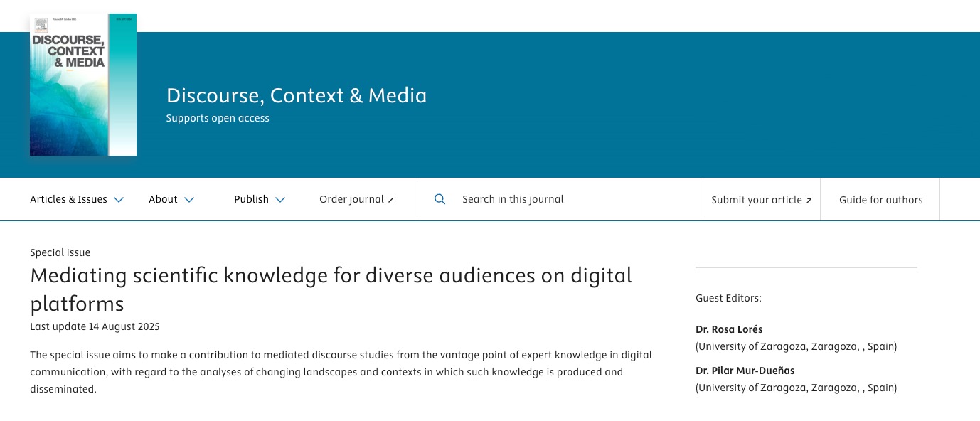
Task: Select guest editor Dr. Rosa Lorés
Action: coord(729,329)
